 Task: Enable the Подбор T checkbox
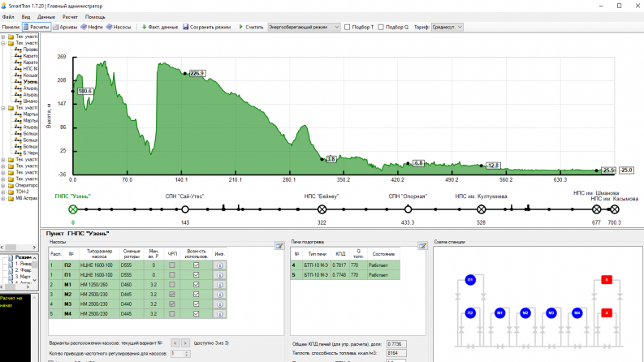[x=348, y=27]
